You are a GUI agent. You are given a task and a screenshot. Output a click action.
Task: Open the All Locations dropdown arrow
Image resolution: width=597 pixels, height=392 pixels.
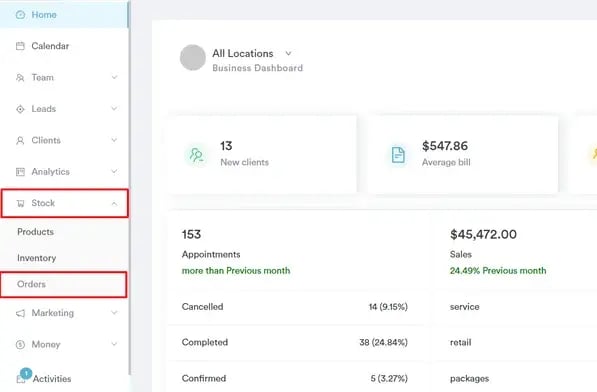288,53
